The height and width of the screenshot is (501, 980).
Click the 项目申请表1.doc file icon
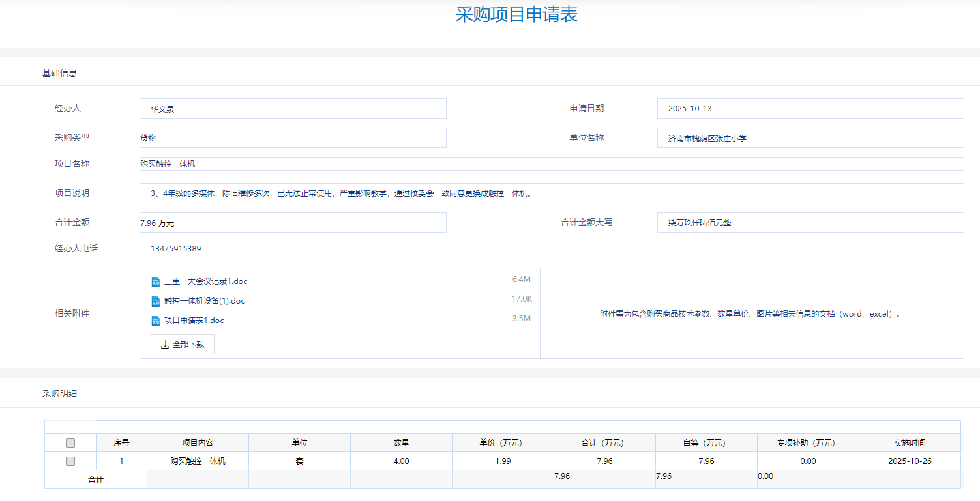point(155,321)
